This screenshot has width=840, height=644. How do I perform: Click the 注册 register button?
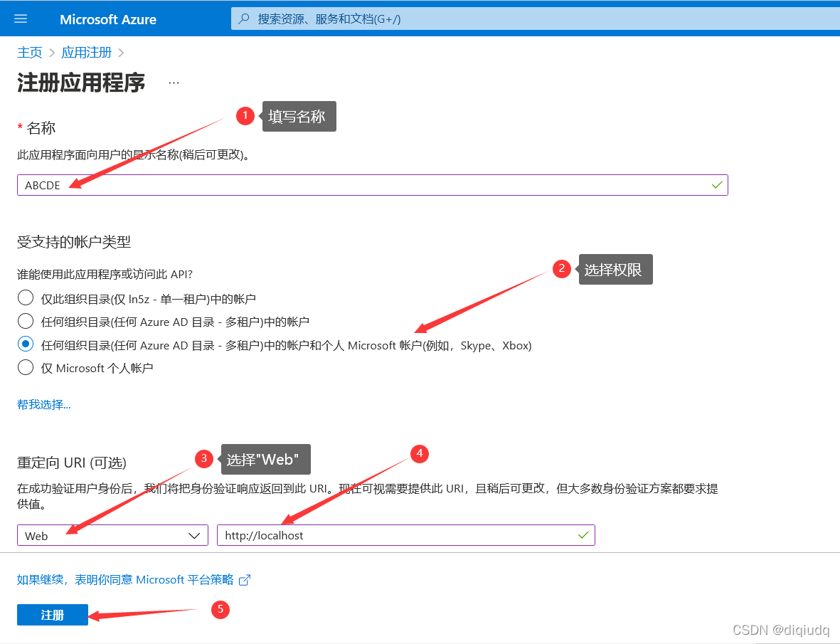click(x=53, y=615)
